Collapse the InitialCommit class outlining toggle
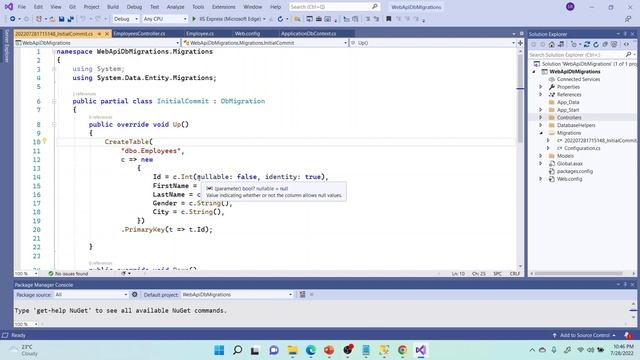640x360 pixels. [54, 101]
